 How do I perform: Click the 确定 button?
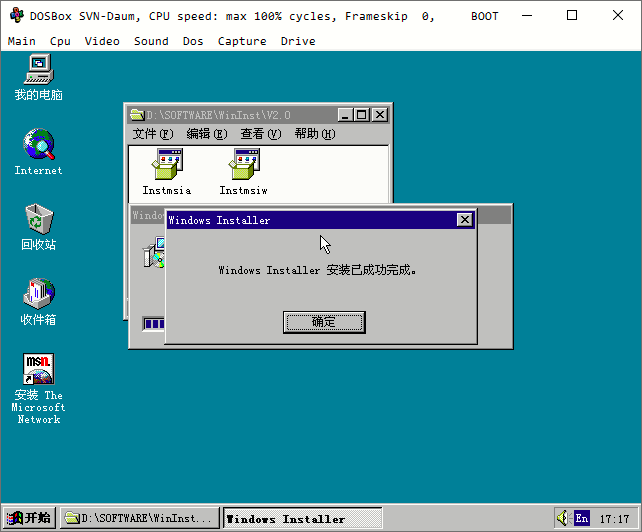(x=324, y=322)
